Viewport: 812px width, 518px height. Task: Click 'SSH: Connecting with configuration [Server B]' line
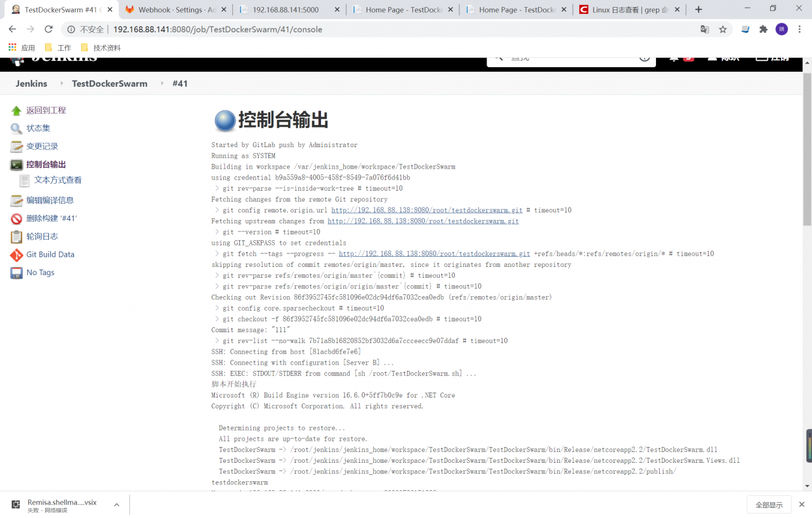coord(303,363)
